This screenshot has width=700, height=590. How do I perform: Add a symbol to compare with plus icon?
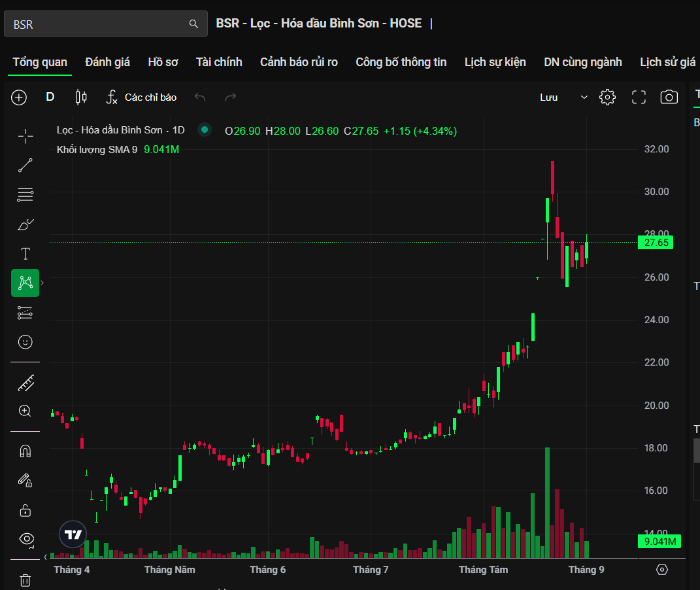pyautogui.click(x=19, y=97)
